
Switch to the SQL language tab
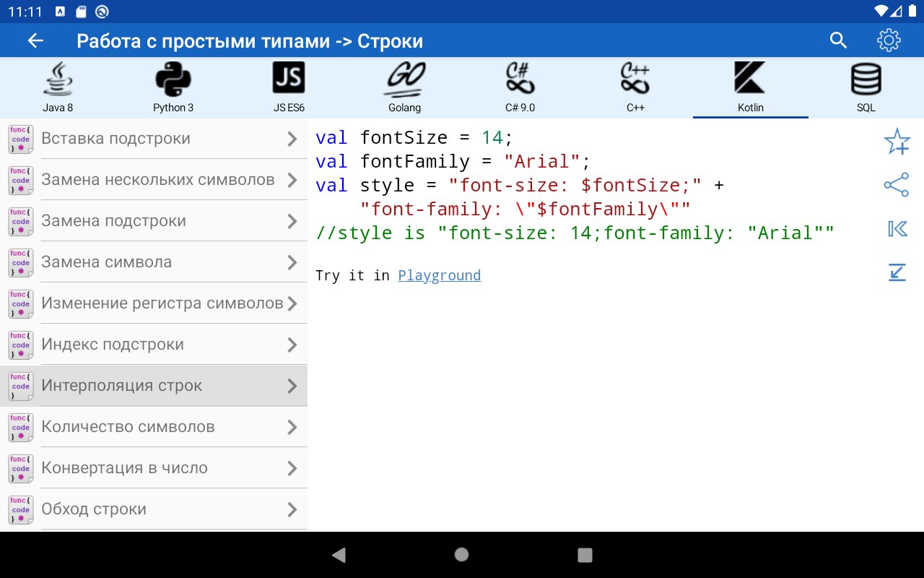click(866, 87)
